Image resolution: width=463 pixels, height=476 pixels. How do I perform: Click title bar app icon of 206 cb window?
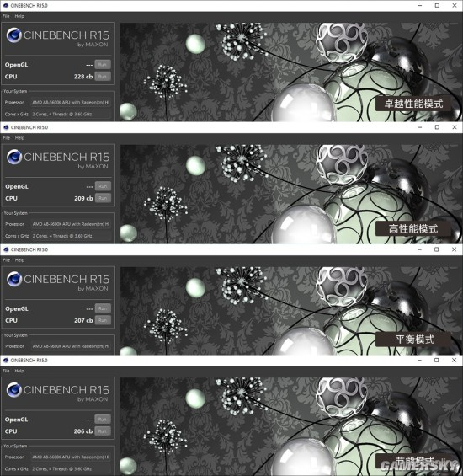coord(5,360)
